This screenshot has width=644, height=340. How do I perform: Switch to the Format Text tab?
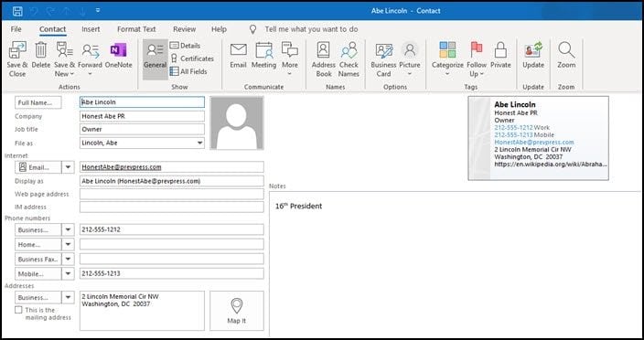[136, 29]
